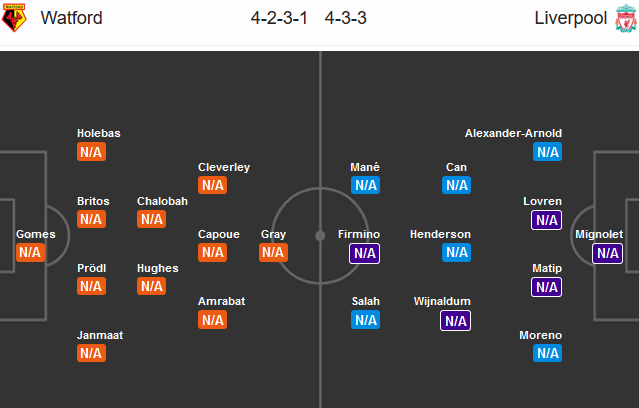Click the 4-2-3-1 formation label
The image size is (639, 408).
tap(279, 18)
